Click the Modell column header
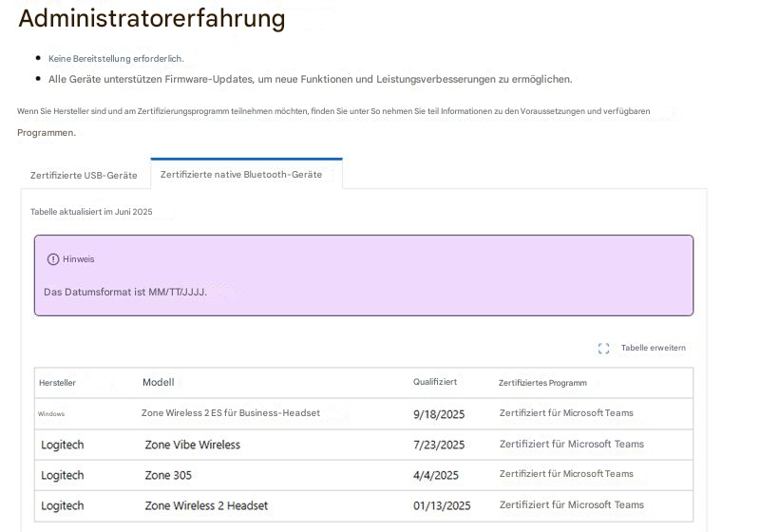This screenshot has height=532, width=760. (158, 382)
